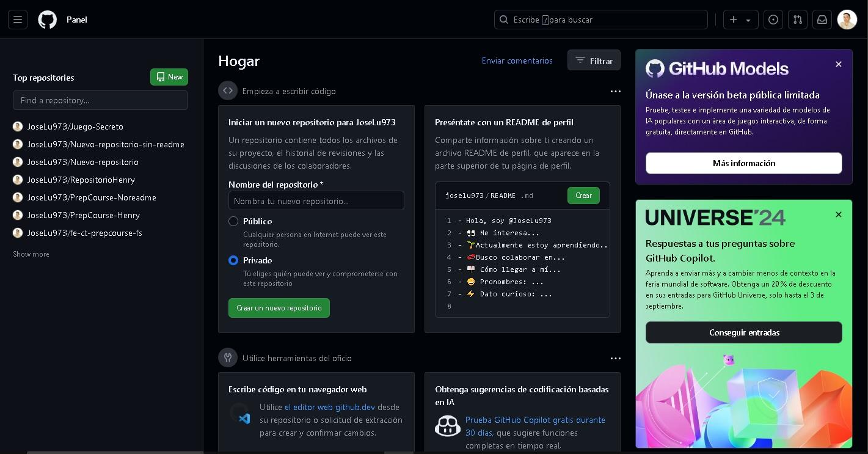Image resolution: width=868 pixels, height=454 pixels.
Task: Open the Filtrar feed filter button
Action: click(x=594, y=60)
